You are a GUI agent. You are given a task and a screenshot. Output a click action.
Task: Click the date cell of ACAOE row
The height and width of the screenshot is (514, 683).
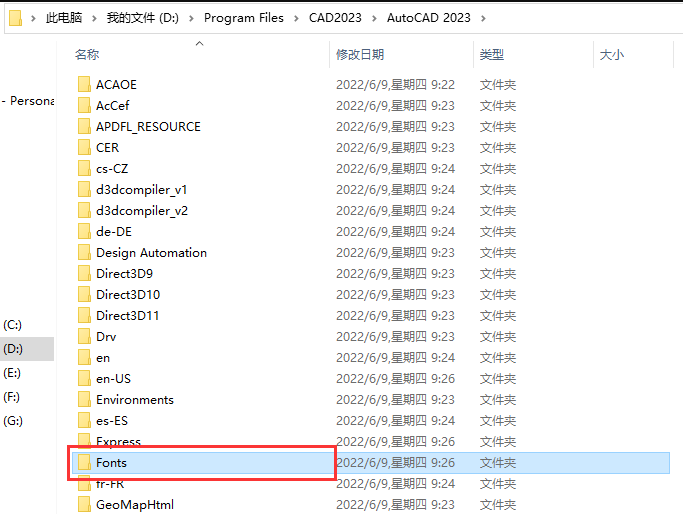pos(396,85)
